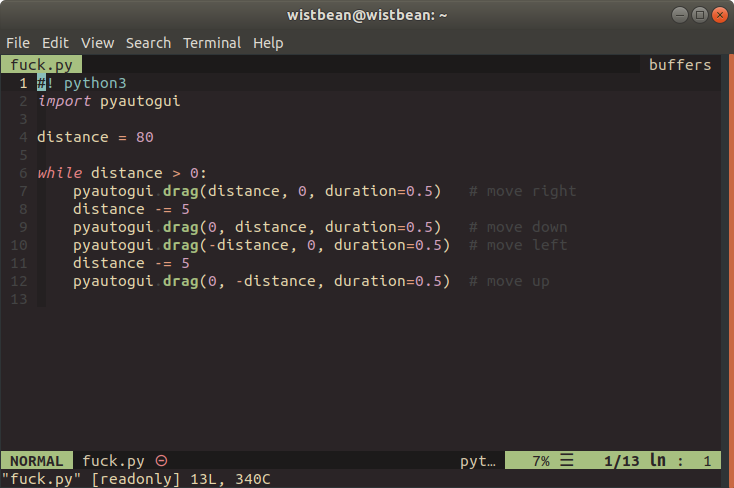Close the terminal window
The height and width of the screenshot is (488, 734).
point(719,15)
